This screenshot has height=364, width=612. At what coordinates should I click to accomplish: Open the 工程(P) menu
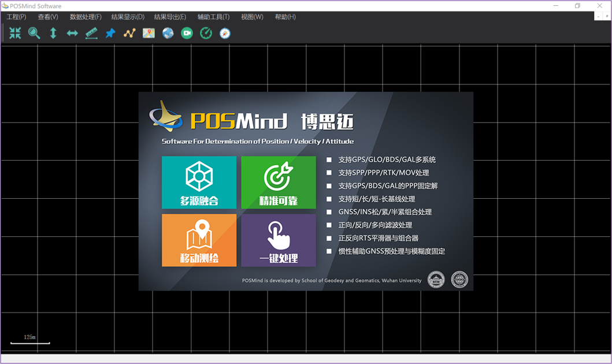tap(16, 17)
